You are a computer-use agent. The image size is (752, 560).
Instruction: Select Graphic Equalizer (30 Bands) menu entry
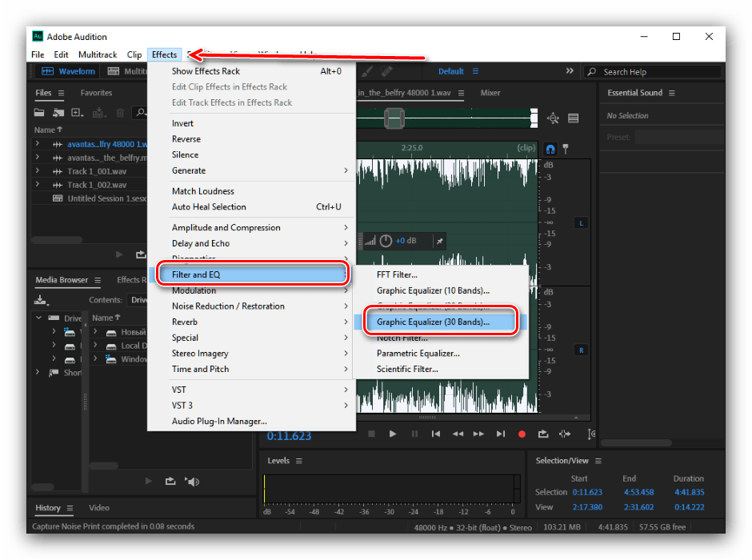point(433,322)
